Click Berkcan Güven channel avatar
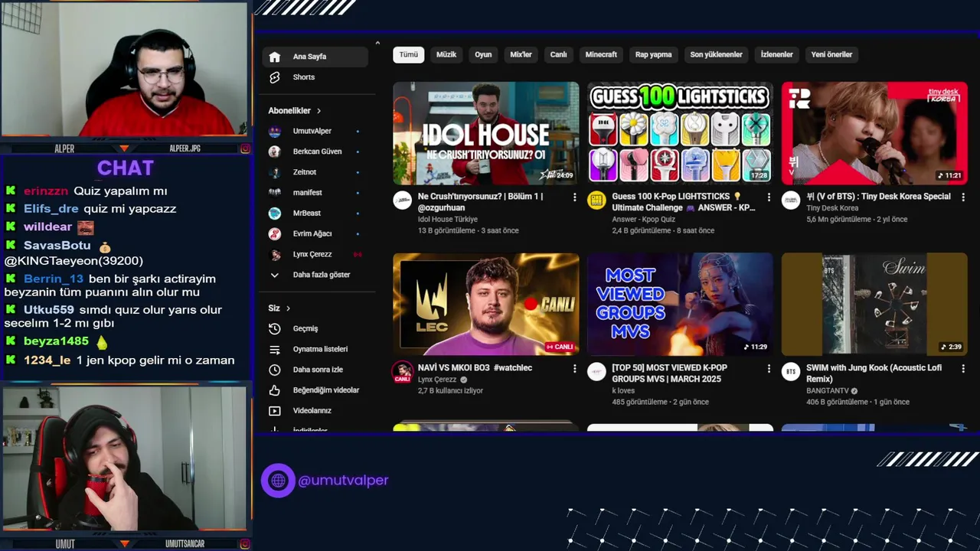980x551 pixels. click(x=275, y=152)
